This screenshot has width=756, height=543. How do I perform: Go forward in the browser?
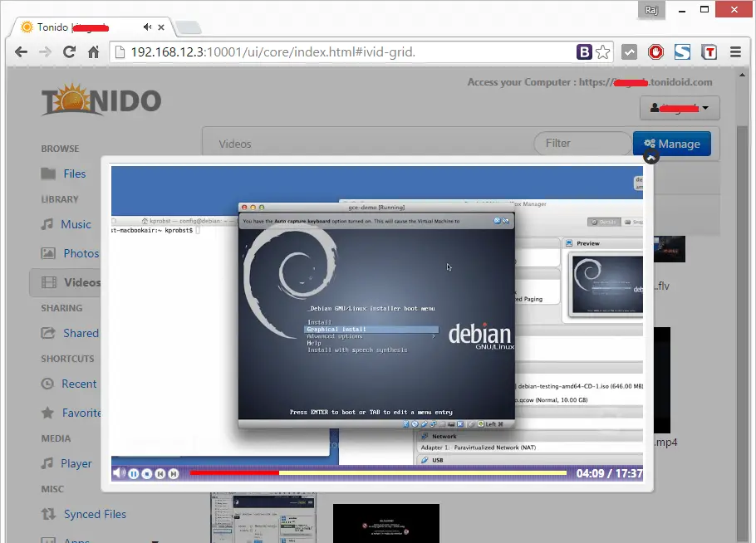point(45,52)
